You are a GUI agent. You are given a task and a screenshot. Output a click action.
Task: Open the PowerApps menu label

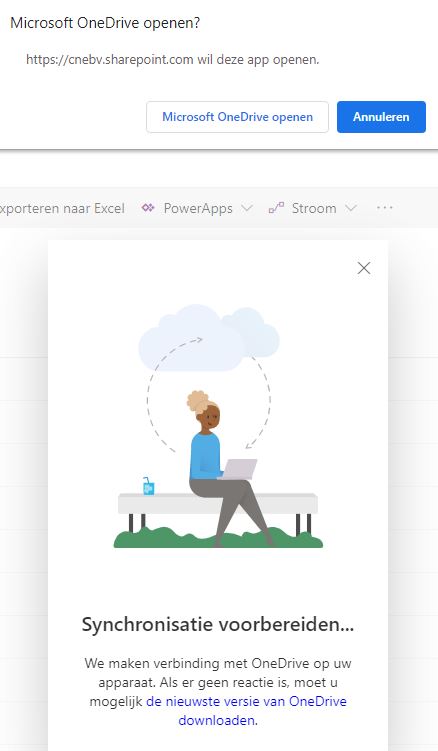tap(198, 208)
